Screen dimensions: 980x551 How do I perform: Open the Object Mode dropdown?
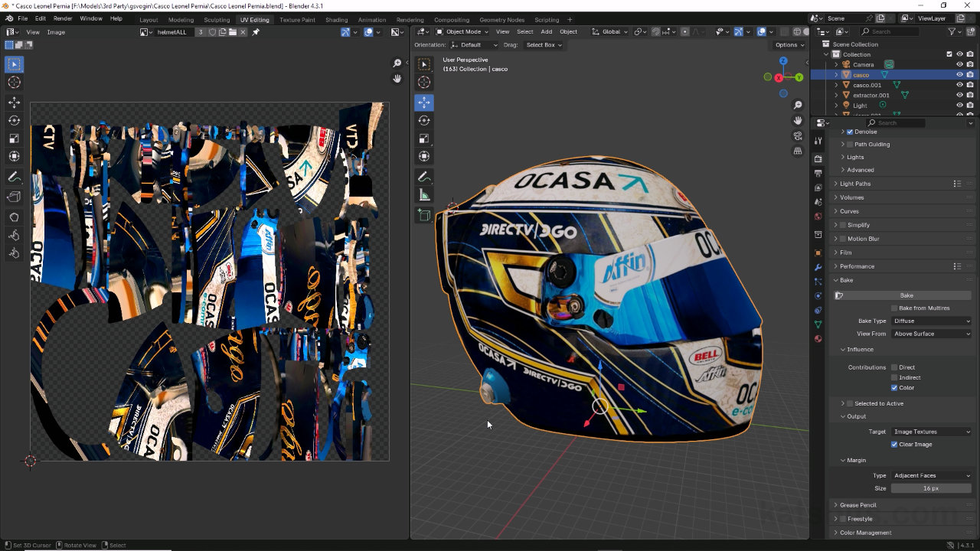(462, 31)
